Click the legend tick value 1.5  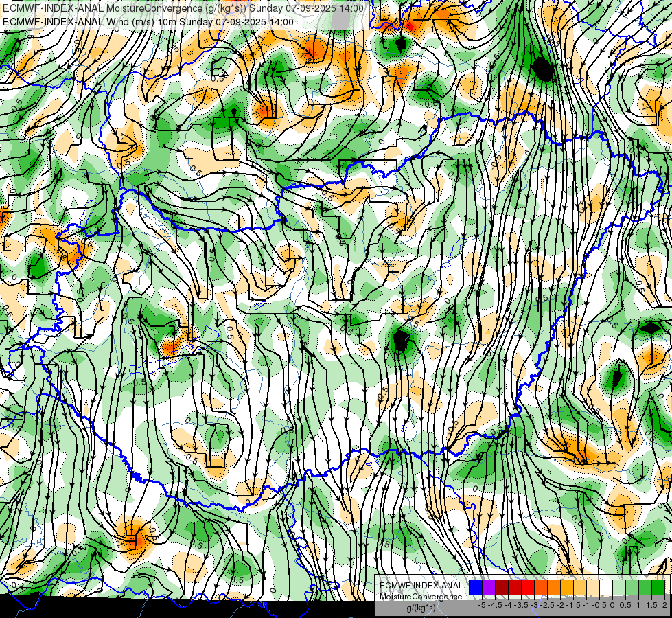pyautogui.click(x=652, y=605)
